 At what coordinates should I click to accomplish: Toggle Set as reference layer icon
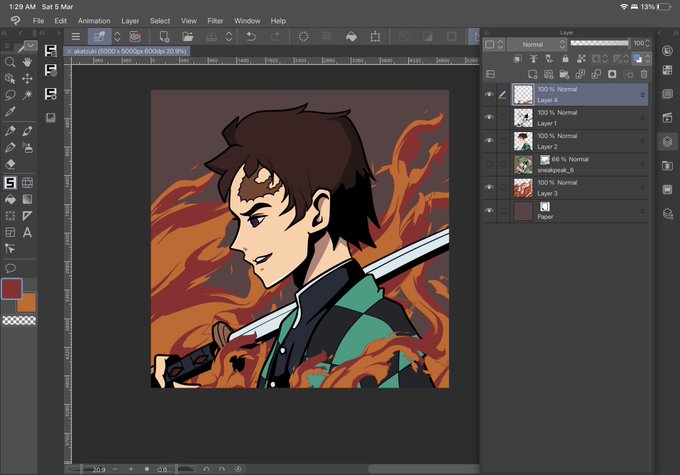(x=533, y=59)
